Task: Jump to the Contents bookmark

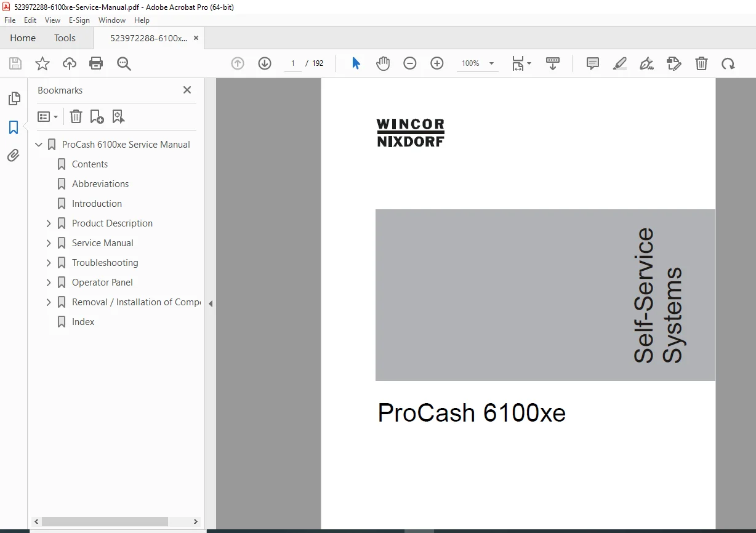Action: (x=90, y=164)
